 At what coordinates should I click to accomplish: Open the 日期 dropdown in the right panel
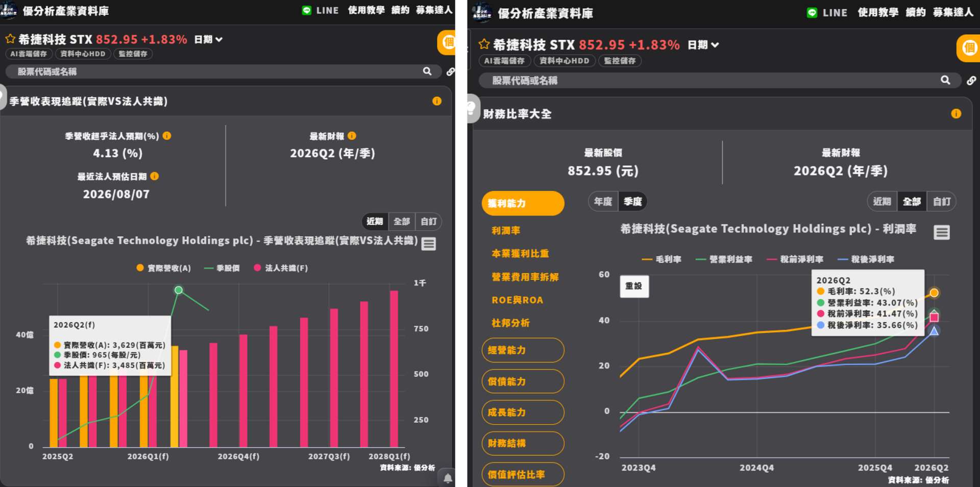pos(703,45)
